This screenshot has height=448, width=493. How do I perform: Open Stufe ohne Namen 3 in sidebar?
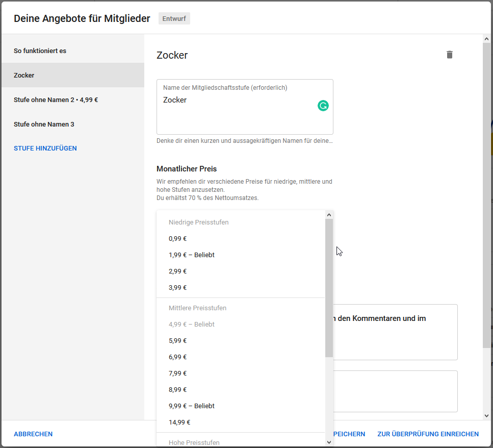[x=44, y=125]
